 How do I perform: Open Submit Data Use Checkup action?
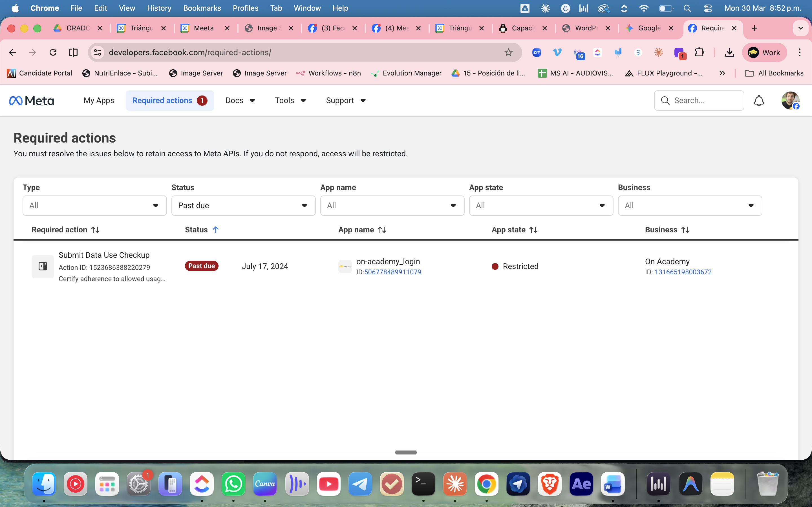pyautogui.click(x=104, y=255)
